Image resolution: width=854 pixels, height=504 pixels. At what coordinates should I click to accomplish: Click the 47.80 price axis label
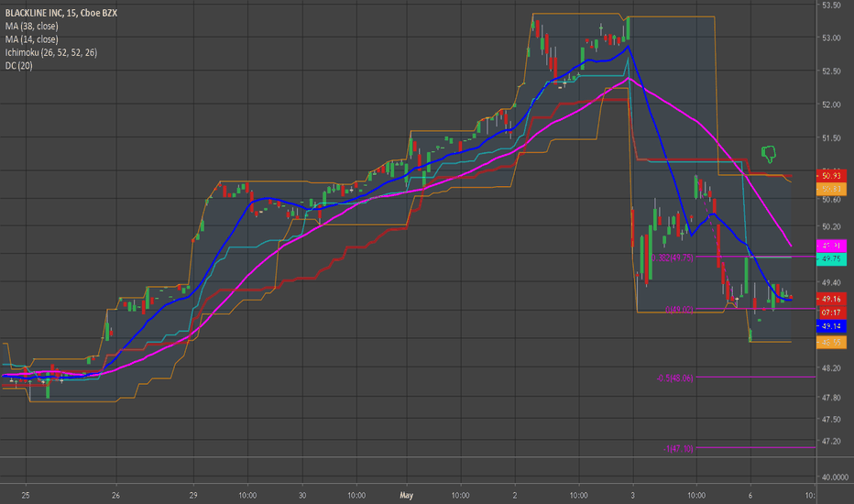(x=831, y=397)
